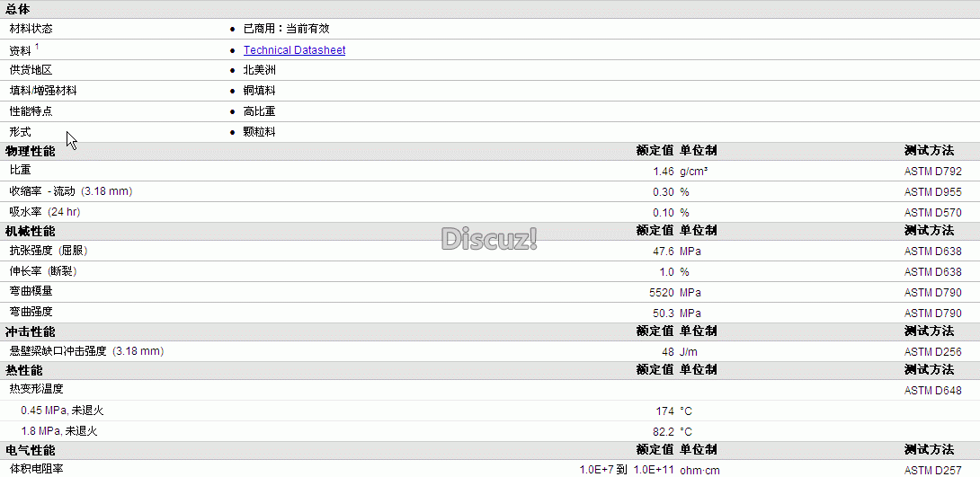Click the 颗粒料 form value
This screenshot has width=980, height=477.
[x=259, y=132]
